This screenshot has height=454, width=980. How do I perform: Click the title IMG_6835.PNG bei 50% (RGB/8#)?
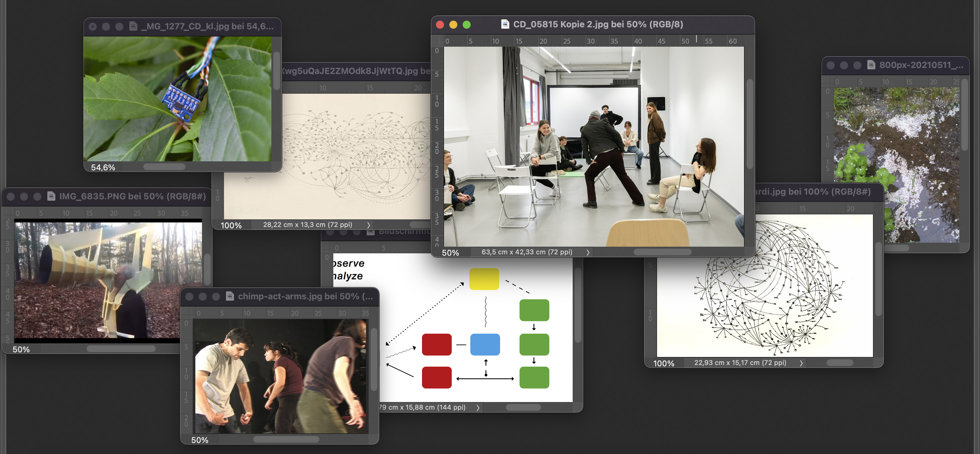click(x=132, y=196)
